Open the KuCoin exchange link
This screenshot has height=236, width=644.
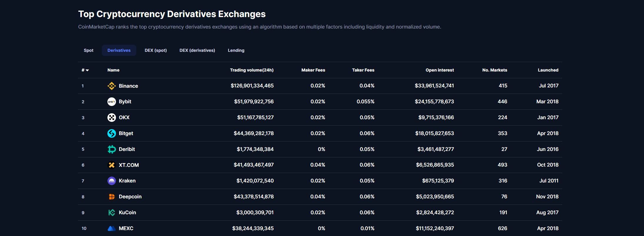click(127, 212)
